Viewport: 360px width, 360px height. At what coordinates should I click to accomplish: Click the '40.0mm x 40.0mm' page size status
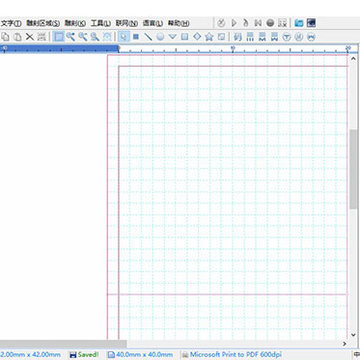140,354
